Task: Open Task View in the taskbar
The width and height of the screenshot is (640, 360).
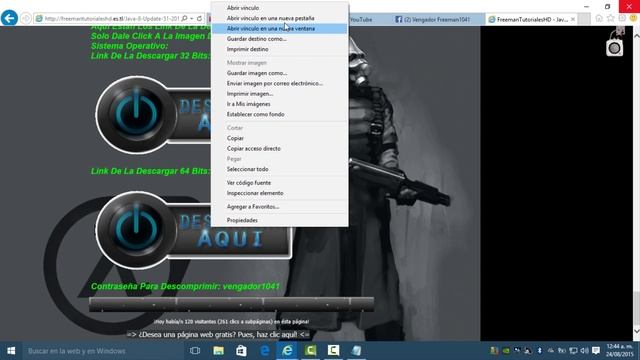Action: [x=195, y=351]
